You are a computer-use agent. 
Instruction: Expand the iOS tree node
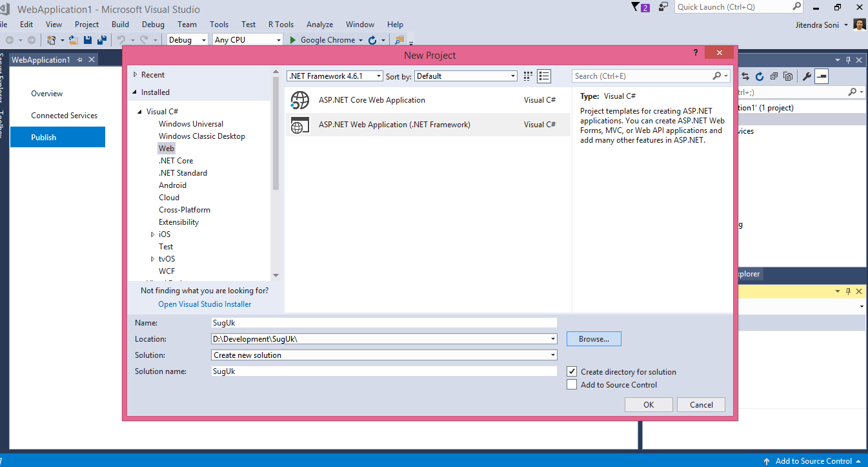[152, 234]
